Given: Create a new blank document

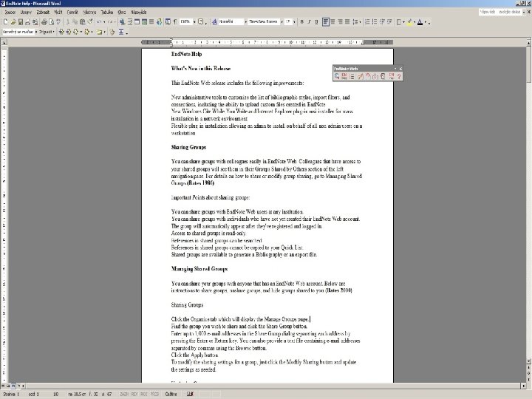Looking at the screenshot, I should (5, 22).
